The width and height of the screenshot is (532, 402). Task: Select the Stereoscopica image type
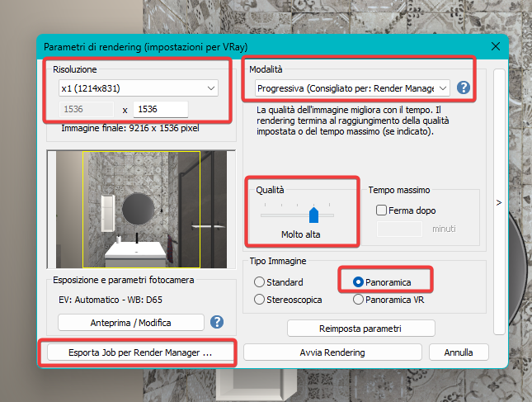(259, 300)
